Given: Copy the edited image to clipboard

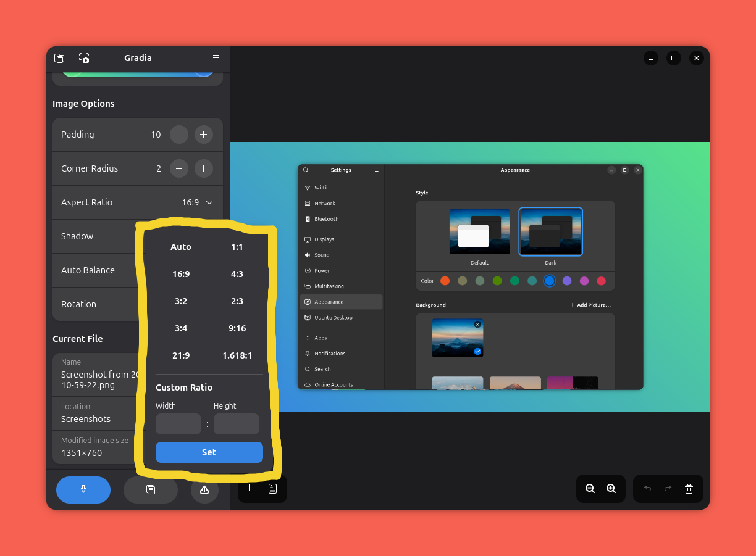Looking at the screenshot, I should pyautogui.click(x=150, y=489).
